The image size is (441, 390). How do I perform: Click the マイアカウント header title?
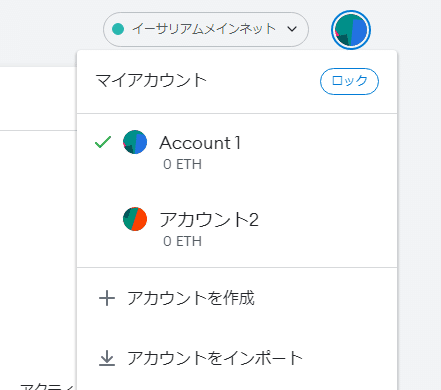151,81
